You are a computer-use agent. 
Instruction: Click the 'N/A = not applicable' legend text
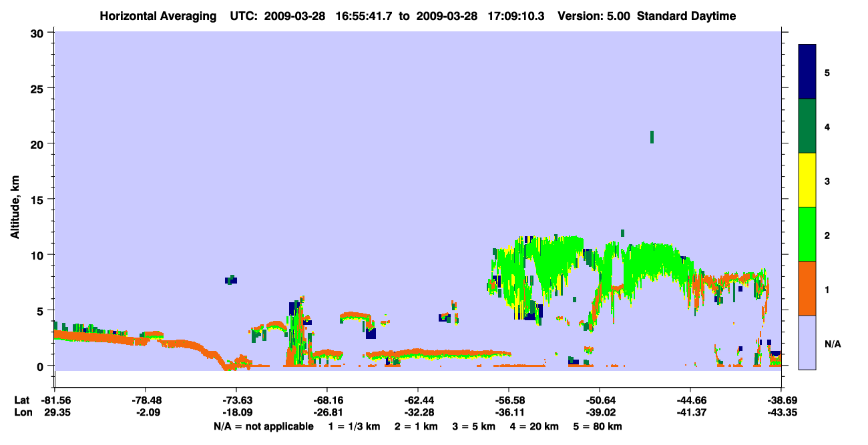tap(263, 426)
